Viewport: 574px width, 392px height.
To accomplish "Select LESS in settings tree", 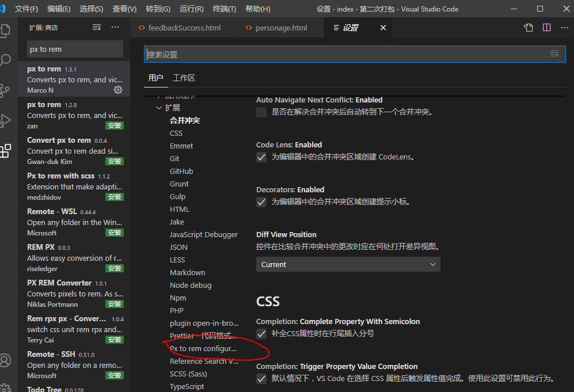I will point(177,260).
